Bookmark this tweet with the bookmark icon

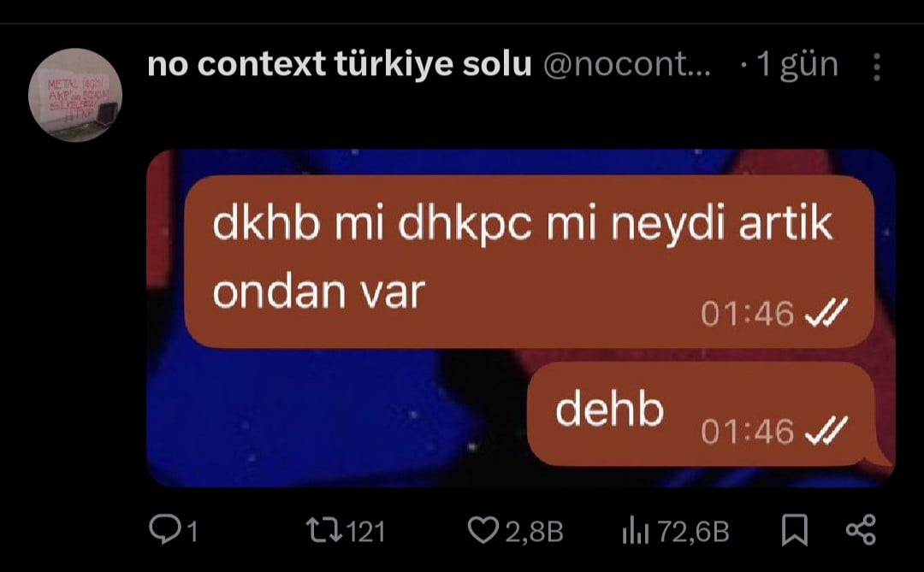(794, 529)
